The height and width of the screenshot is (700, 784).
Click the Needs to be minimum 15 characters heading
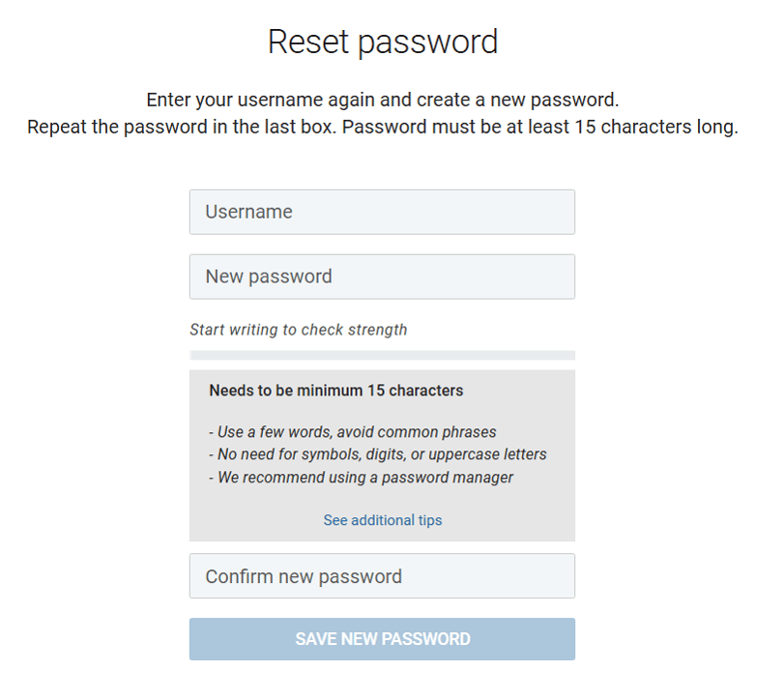click(336, 391)
